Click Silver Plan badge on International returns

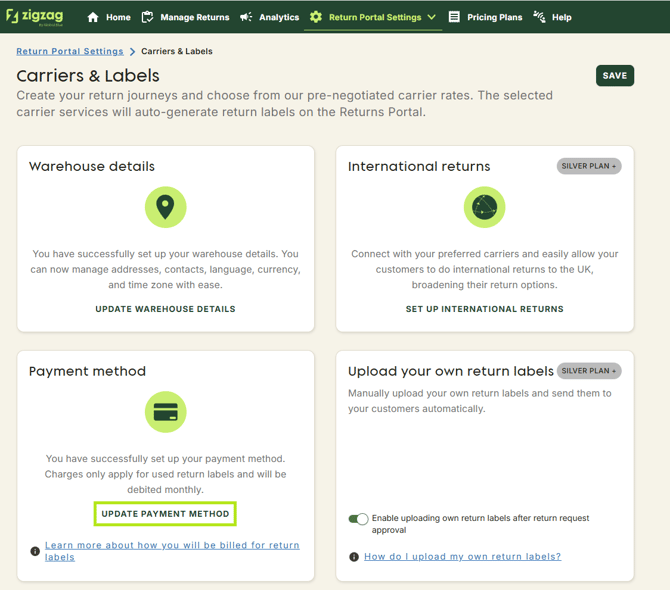pos(588,166)
